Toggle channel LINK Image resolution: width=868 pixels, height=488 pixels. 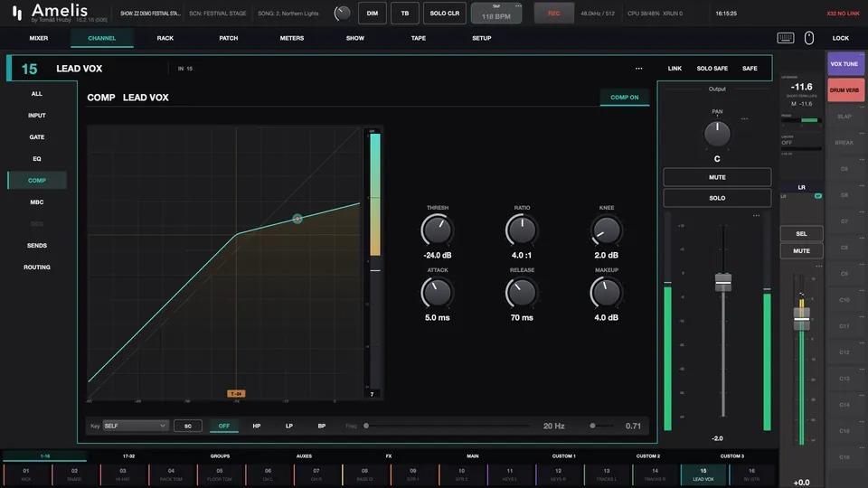675,69
